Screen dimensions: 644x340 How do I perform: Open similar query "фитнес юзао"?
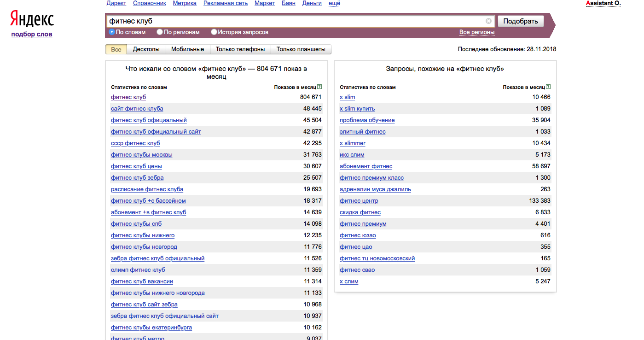click(x=358, y=235)
